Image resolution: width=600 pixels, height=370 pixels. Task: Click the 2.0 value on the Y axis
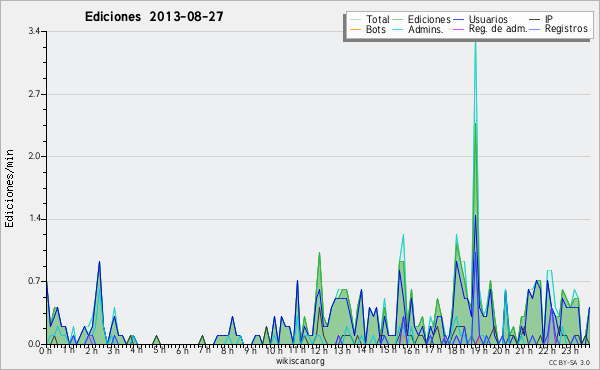[34, 156]
